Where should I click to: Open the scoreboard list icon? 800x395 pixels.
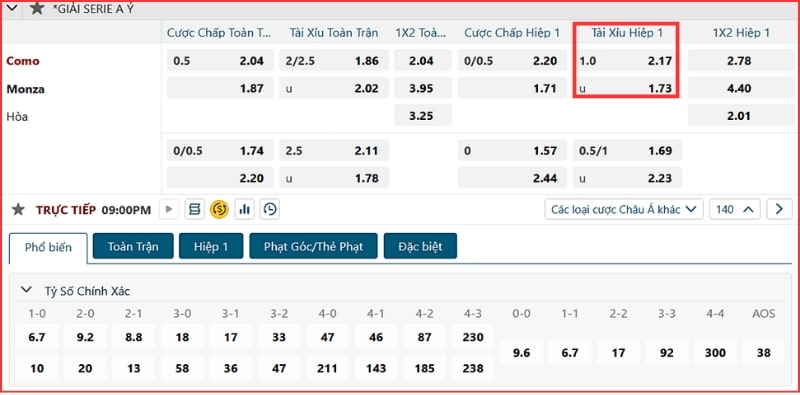click(194, 209)
